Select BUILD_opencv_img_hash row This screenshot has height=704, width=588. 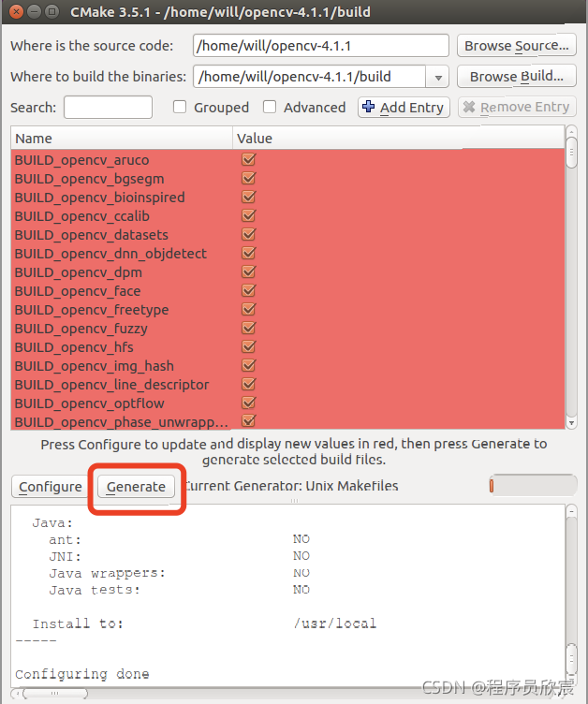[94, 366]
